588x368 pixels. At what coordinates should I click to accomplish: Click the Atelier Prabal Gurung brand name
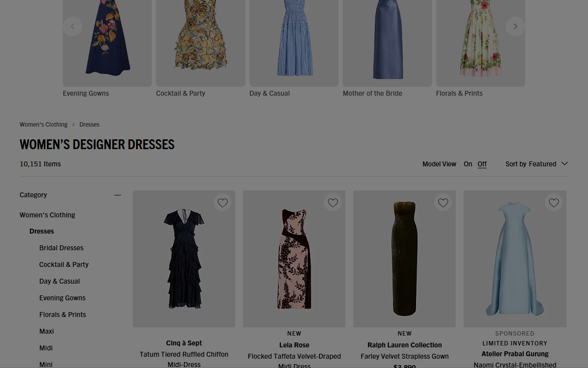[x=515, y=354]
